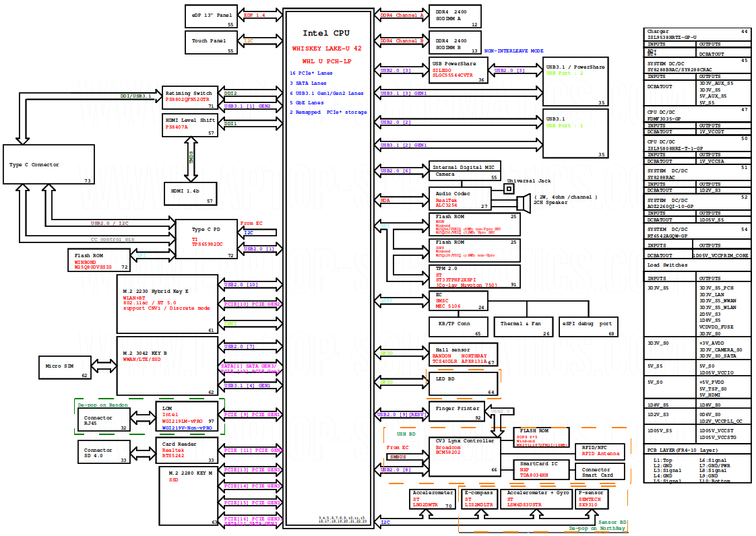The height and width of the screenshot is (536, 756).
Task: Select the EC SMSC MEC 5106 block
Action: [x=458, y=301]
